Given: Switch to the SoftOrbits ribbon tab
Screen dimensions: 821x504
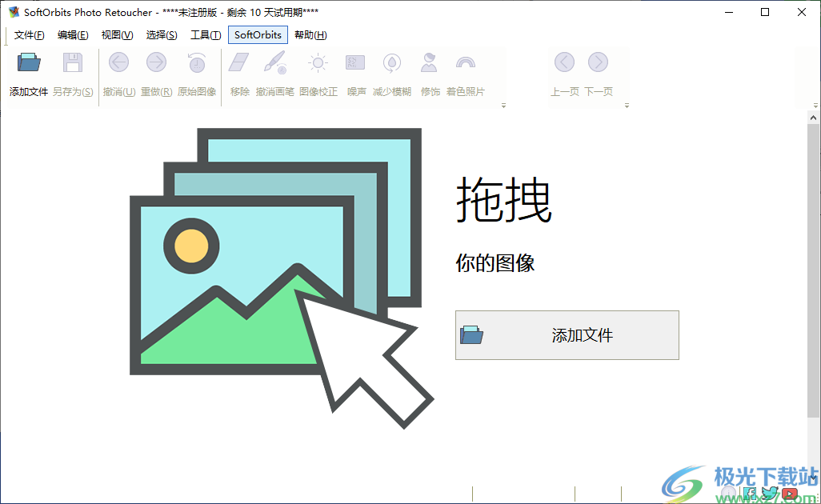Looking at the screenshot, I should (x=257, y=34).
